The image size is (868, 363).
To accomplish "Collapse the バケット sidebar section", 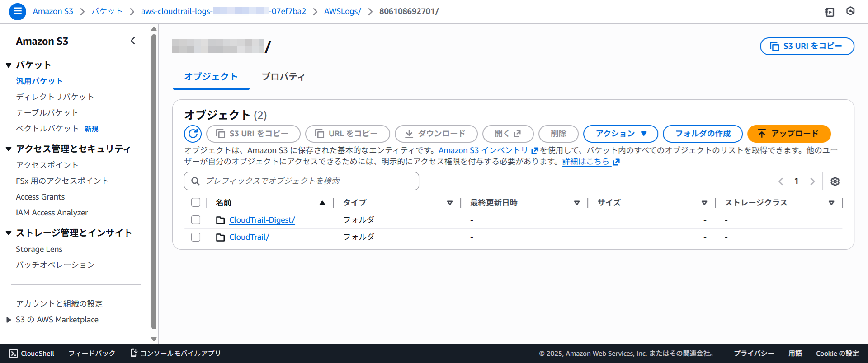I will click(9, 65).
